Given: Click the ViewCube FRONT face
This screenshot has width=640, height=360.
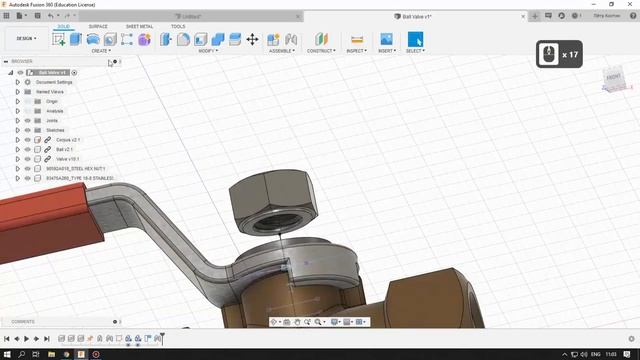Looking at the screenshot, I should [x=613, y=77].
